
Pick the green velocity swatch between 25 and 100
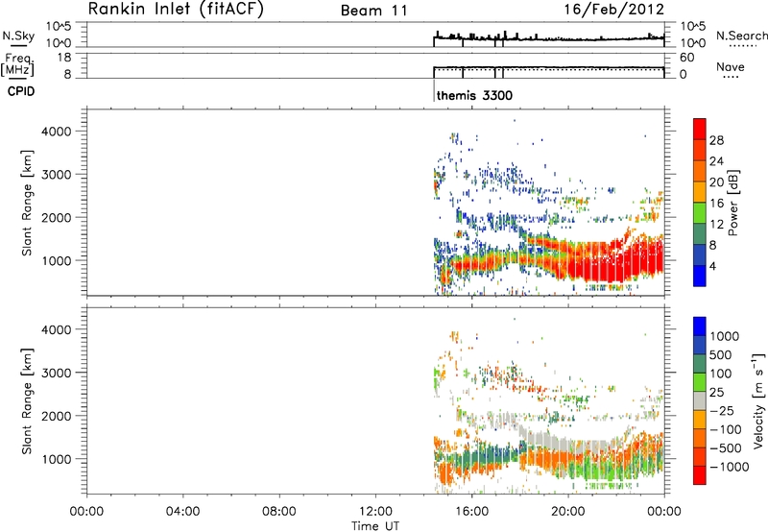coord(700,382)
